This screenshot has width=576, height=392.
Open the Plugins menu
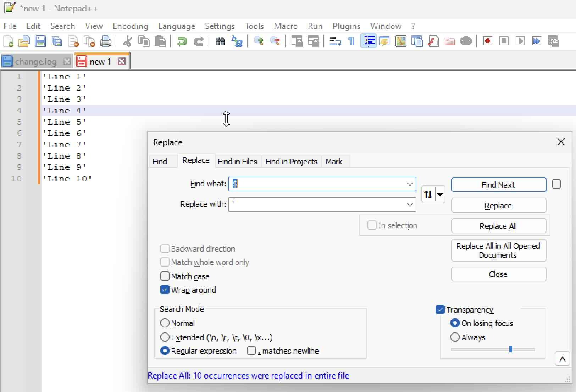(346, 26)
